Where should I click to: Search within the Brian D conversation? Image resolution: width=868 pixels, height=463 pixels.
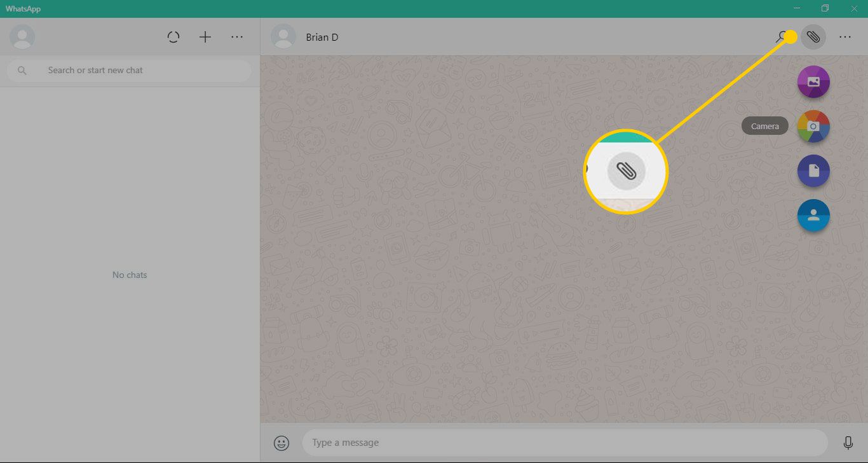pyautogui.click(x=781, y=37)
